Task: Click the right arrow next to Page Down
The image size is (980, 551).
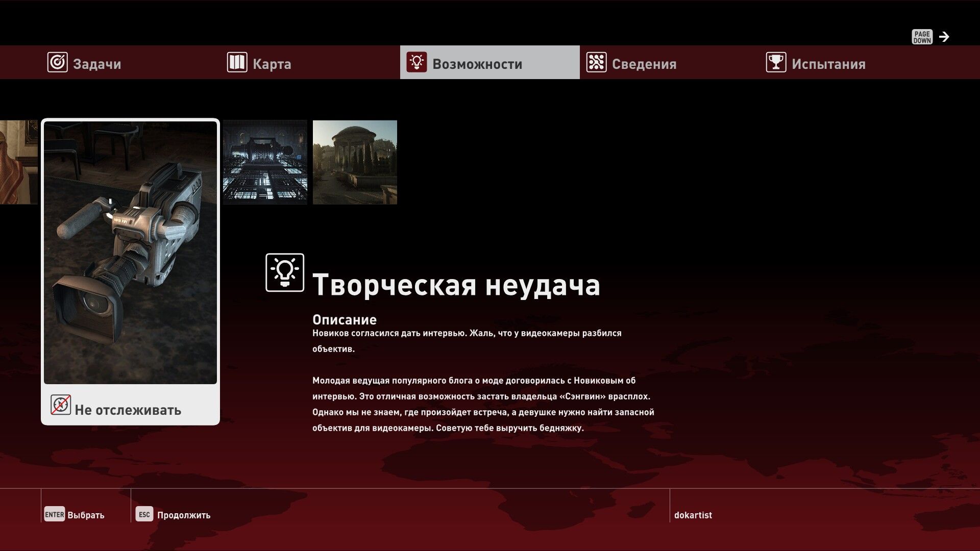Action: (944, 37)
